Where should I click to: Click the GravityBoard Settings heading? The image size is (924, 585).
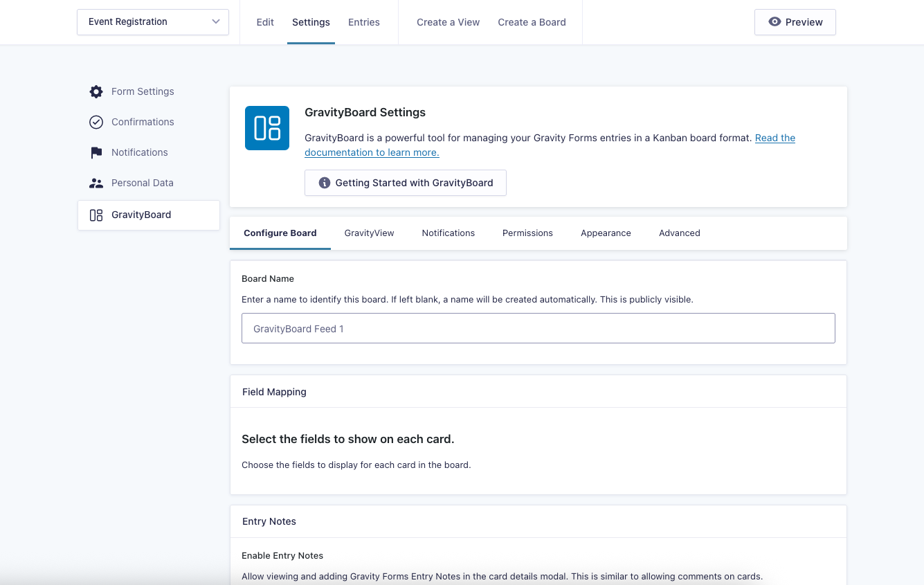[x=365, y=112]
